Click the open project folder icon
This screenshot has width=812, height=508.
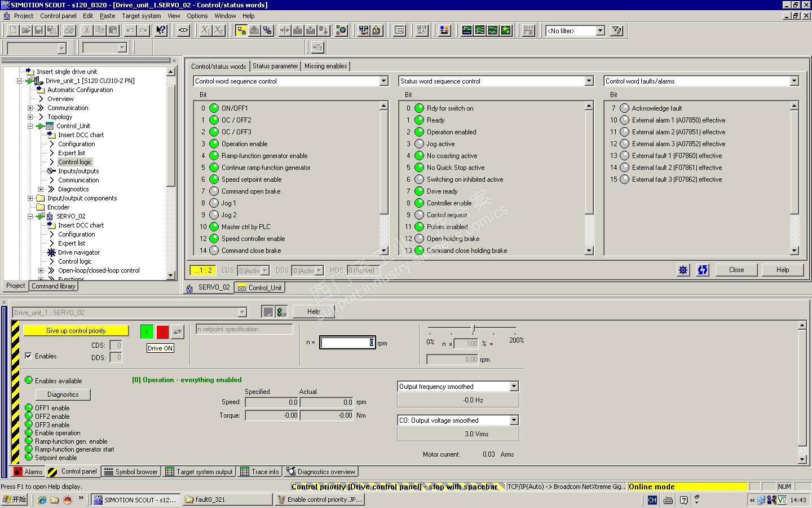tap(27, 30)
